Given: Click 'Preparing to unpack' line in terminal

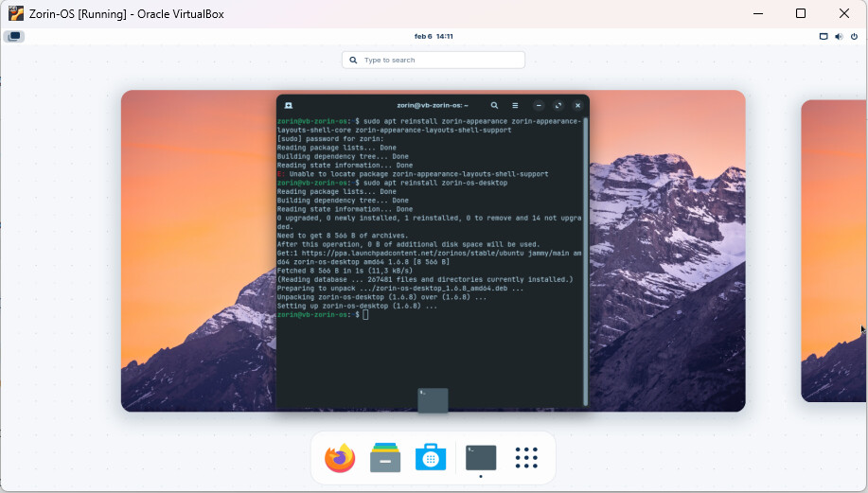Looking at the screenshot, I should (400, 288).
